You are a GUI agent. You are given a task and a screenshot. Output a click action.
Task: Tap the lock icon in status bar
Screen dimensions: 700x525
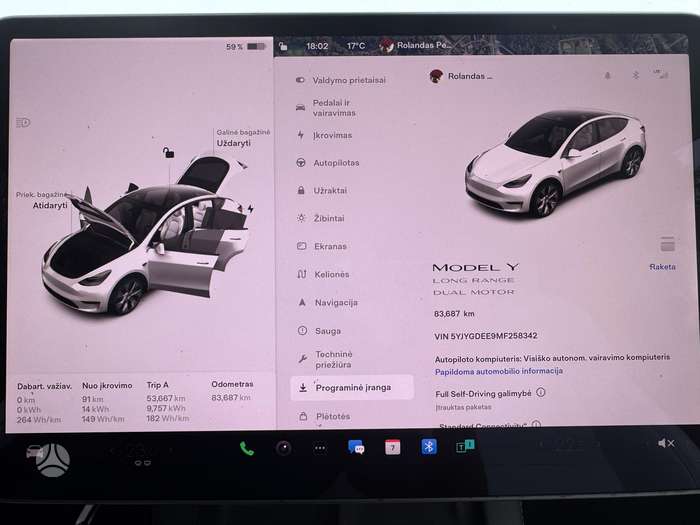pos(283,46)
